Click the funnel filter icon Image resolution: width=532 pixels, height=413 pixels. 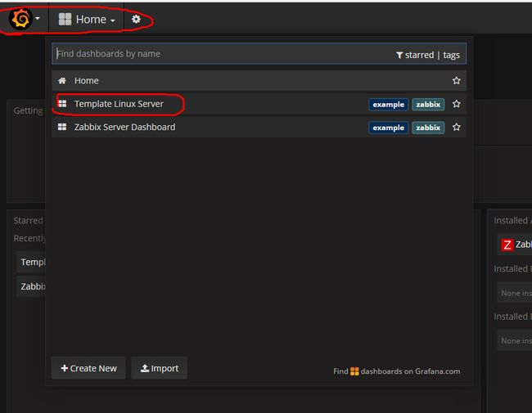point(399,55)
